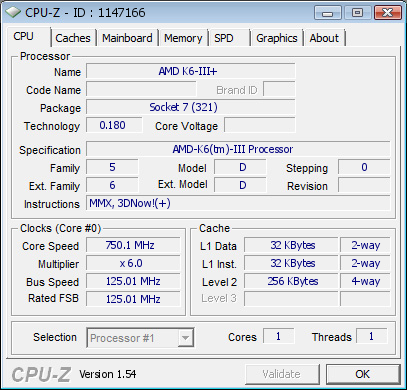407x390 pixels.
Task: Click the Cores count field
Action: [x=279, y=336]
